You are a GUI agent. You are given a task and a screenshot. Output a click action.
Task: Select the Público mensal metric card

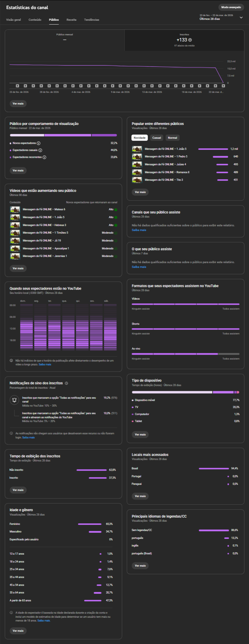pyautogui.click(x=65, y=40)
